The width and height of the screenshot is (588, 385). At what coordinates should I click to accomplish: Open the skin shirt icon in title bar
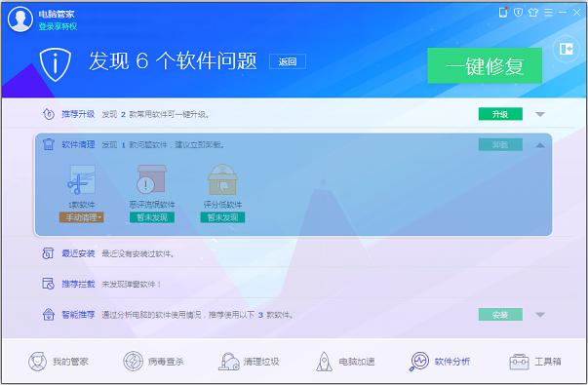pos(532,13)
